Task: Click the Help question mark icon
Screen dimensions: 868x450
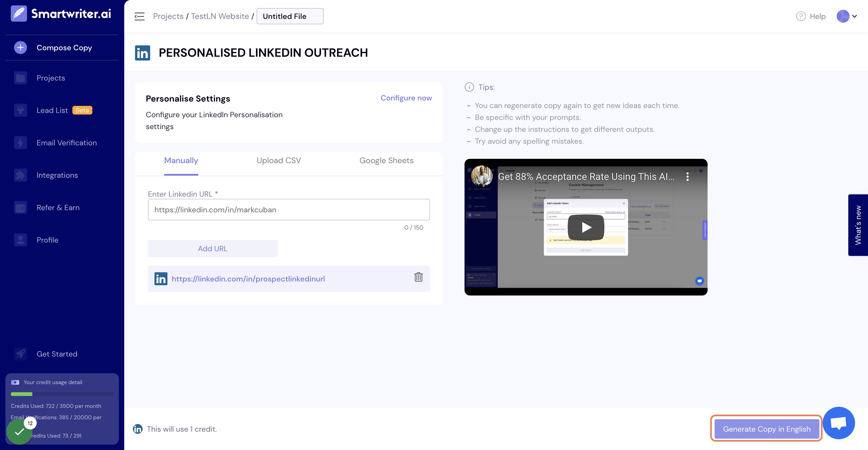Action: tap(801, 16)
